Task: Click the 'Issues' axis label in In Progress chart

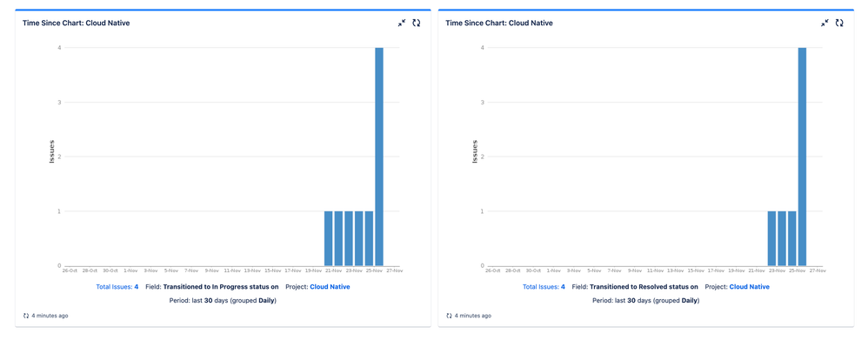Action: pos(52,151)
